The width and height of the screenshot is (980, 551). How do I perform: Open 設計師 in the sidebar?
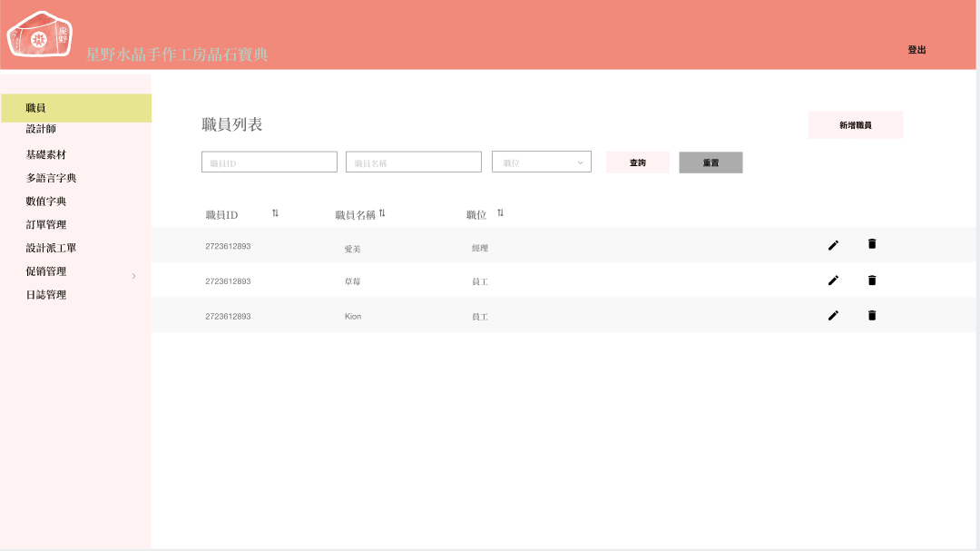41,130
